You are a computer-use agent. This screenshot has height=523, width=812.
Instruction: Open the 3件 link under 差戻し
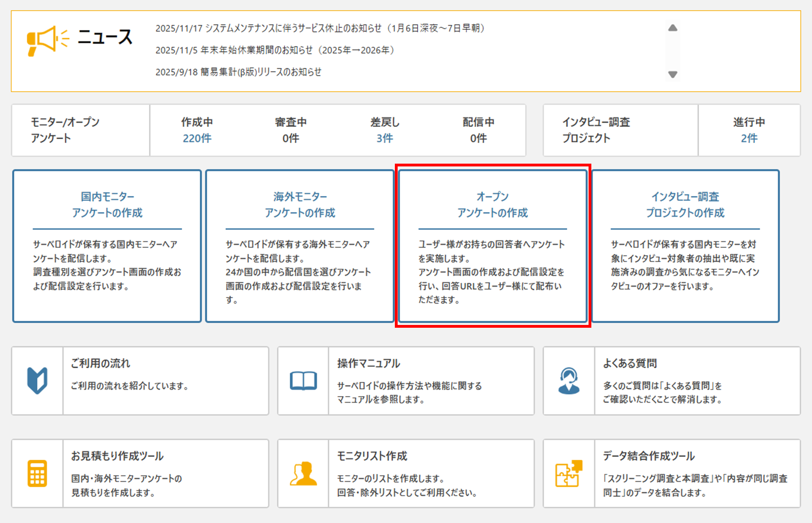[385, 138]
